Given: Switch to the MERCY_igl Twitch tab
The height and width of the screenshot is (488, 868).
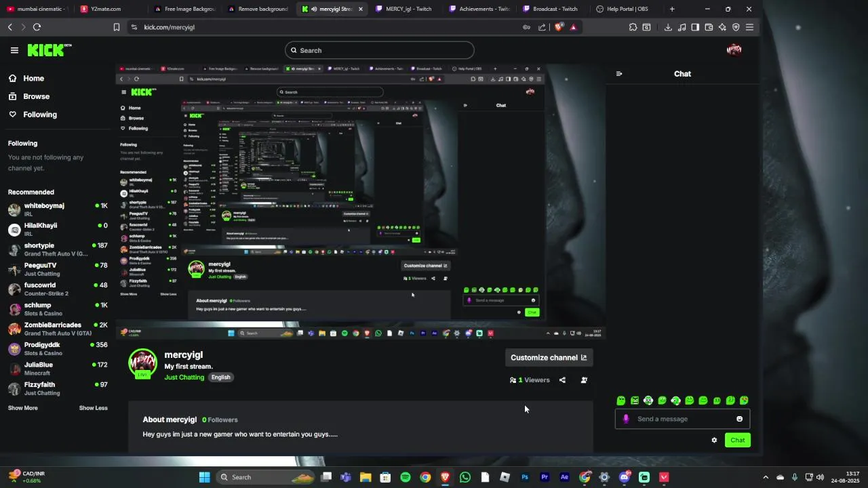Looking at the screenshot, I should click(408, 9).
